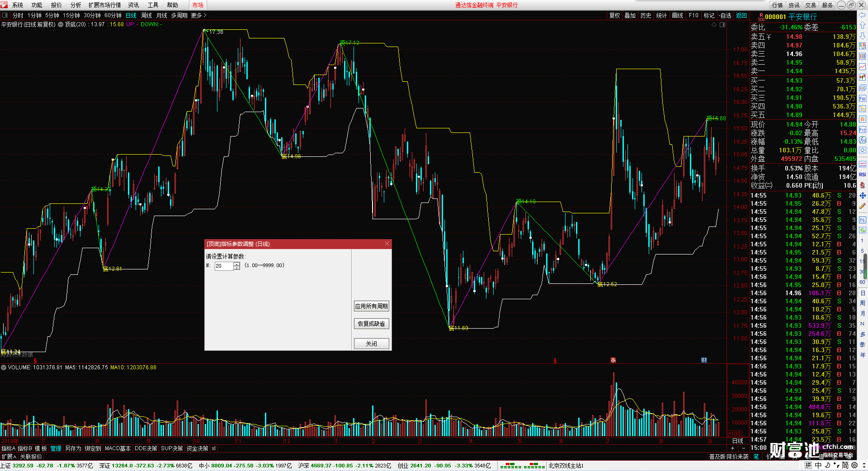
Task: Select the 60分钟 period
Action: [x=113, y=15]
